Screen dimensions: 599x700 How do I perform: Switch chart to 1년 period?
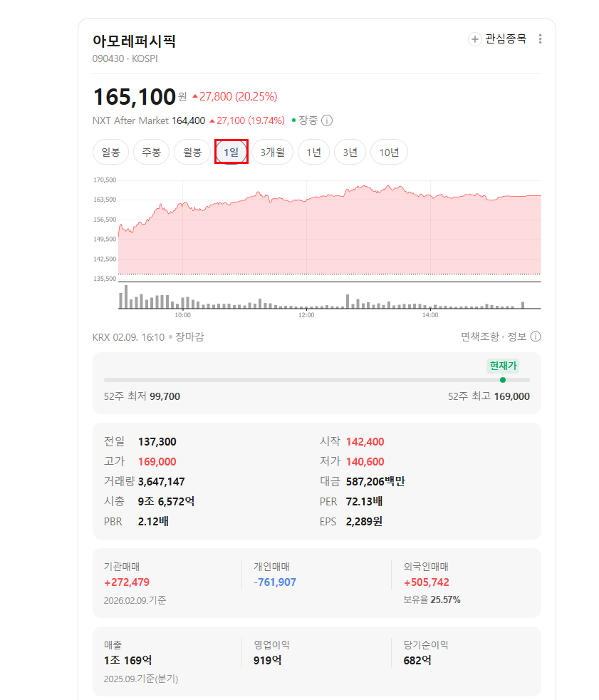click(x=314, y=153)
